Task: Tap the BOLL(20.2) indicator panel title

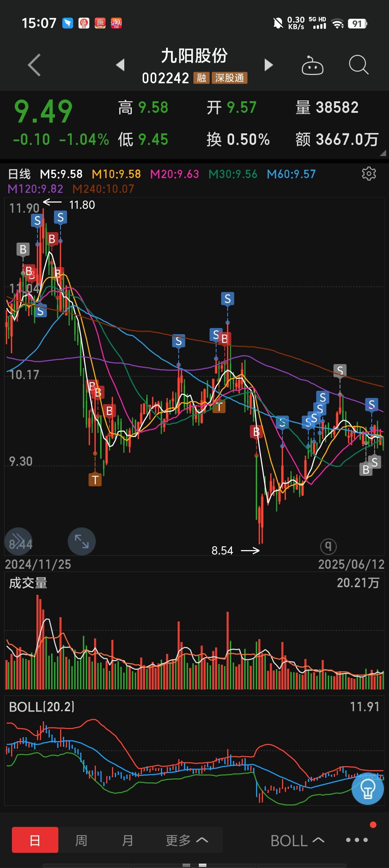Action: pyautogui.click(x=42, y=707)
